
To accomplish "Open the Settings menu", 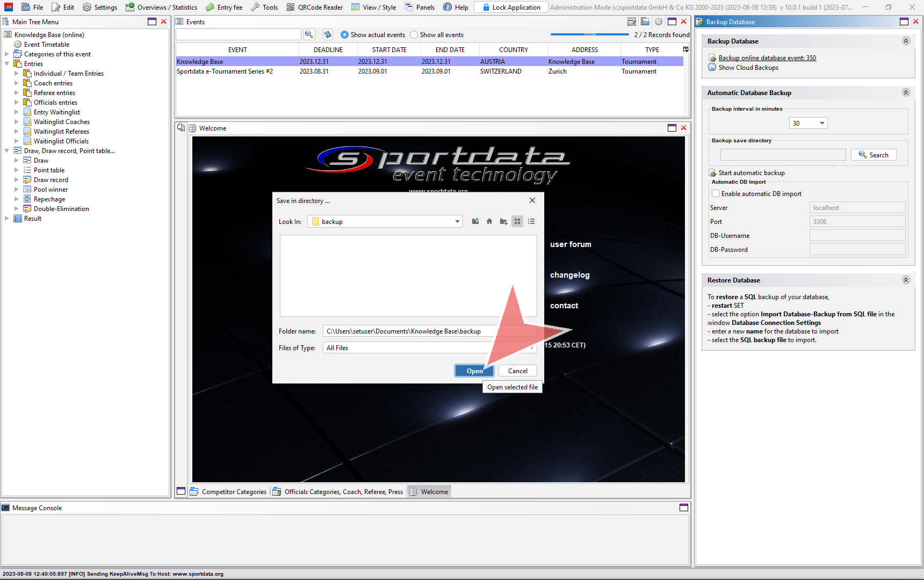I will point(100,7).
